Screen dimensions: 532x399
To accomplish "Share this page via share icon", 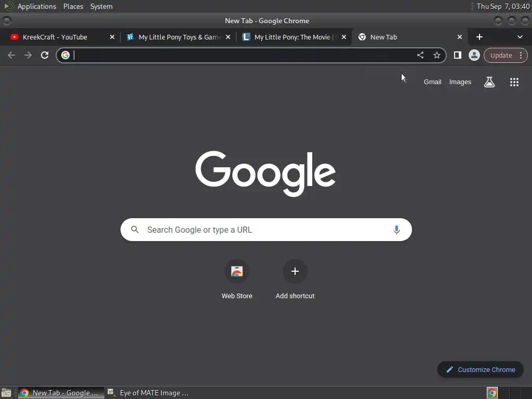I will click(x=420, y=55).
